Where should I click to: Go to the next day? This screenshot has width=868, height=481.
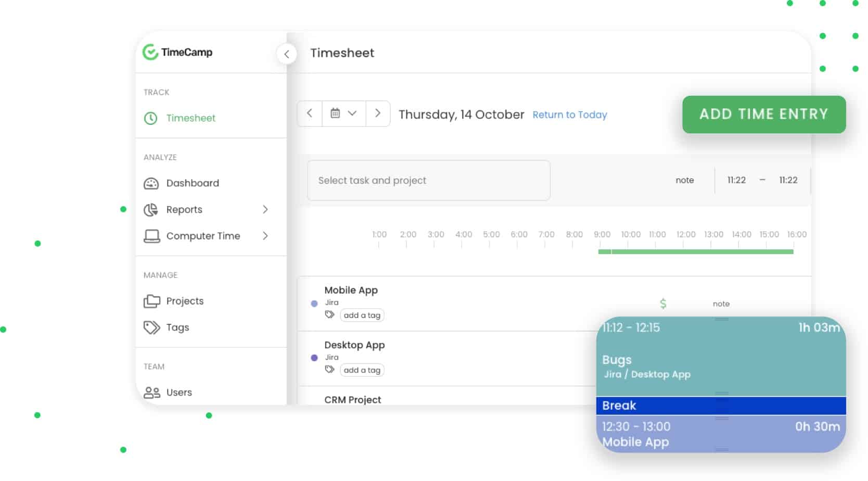[378, 113]
